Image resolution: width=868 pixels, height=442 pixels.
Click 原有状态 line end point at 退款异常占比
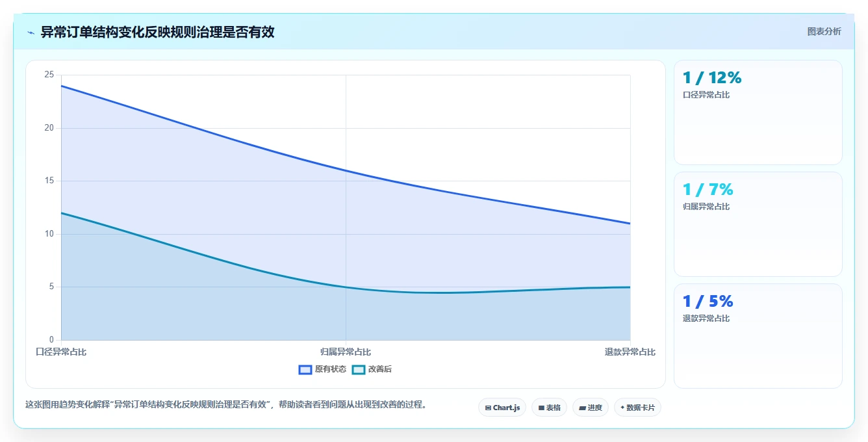pos(630,224)
